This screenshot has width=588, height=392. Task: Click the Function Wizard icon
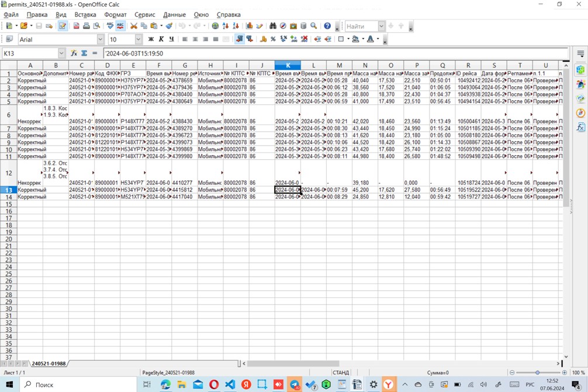click(74, 53)
